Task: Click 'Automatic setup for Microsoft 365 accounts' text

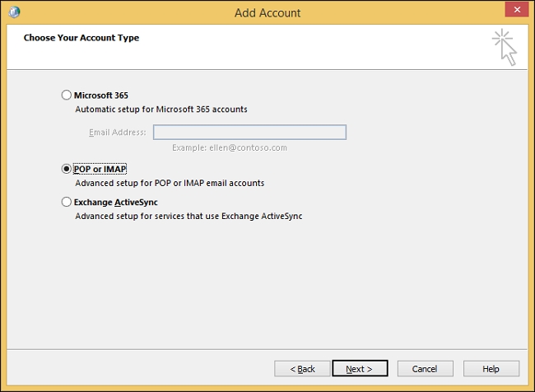Action: pyautogui.click(x=161, y=110)
